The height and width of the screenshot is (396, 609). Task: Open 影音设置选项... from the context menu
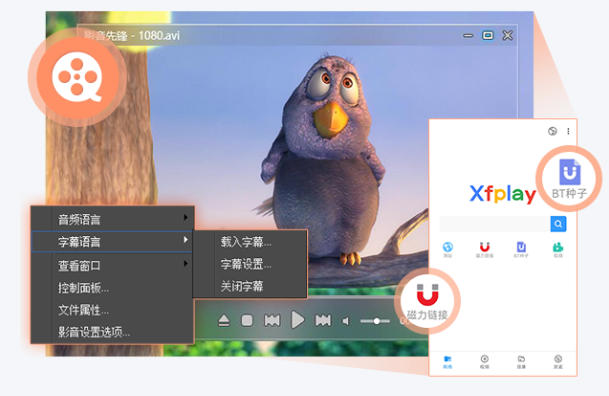tap(94, 332)
